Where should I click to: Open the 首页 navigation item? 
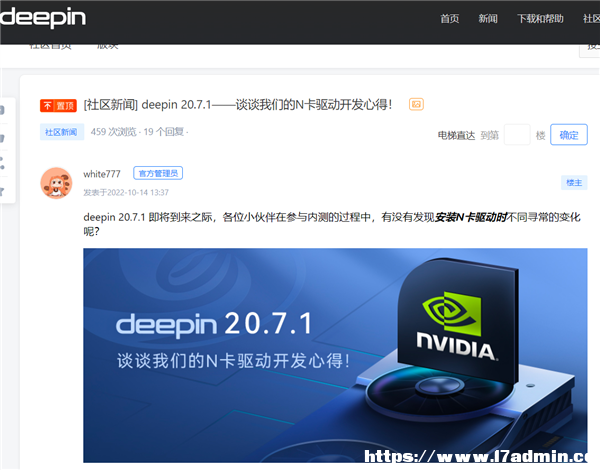point(449,18)
